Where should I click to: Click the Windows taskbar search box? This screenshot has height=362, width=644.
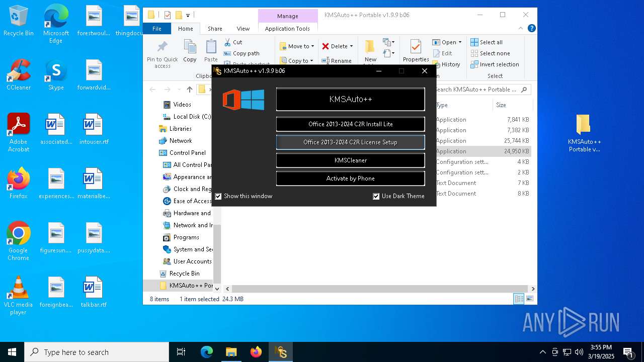click(x=97, y=352)
